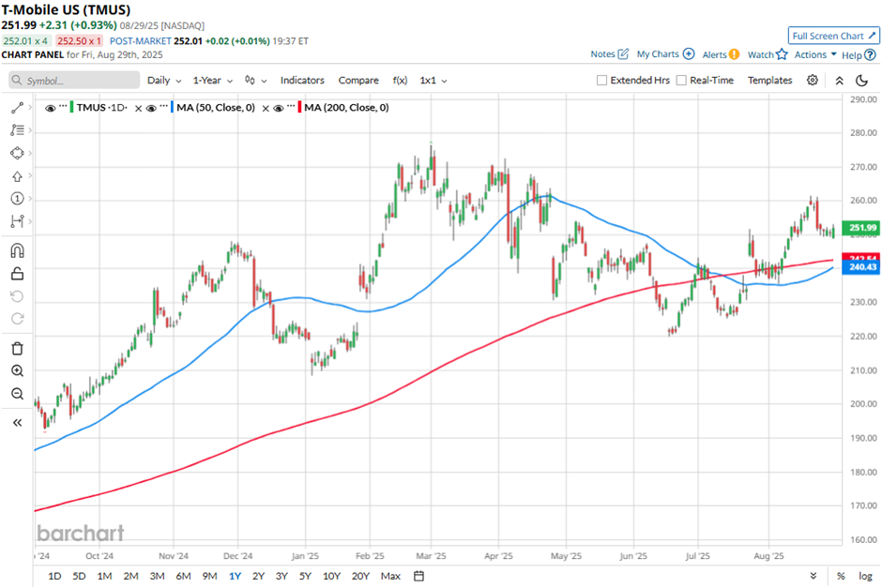Open the Compare menu
The height and width of the screenshot is (588, 882).
tap(358, 81)
